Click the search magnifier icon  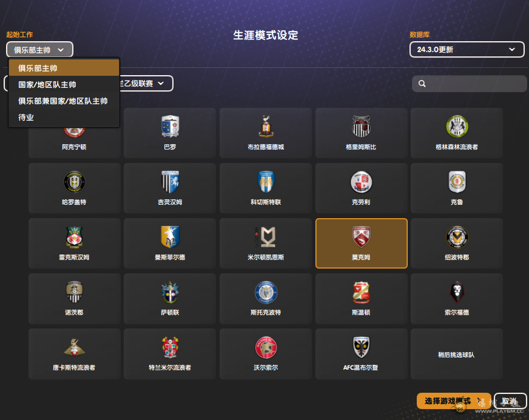point(422,84)
